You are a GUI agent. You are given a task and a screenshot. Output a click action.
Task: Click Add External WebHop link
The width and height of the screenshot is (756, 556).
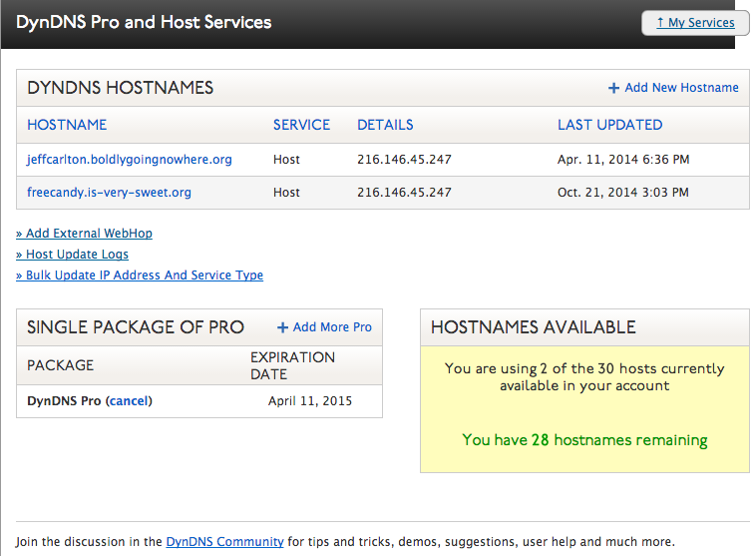tap(85, 234)
